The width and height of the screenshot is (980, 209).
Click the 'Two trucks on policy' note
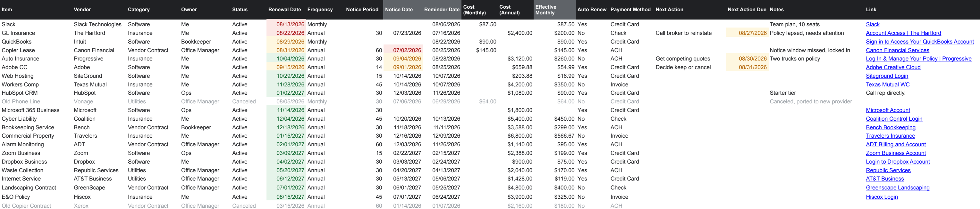[x=795, y=59]
